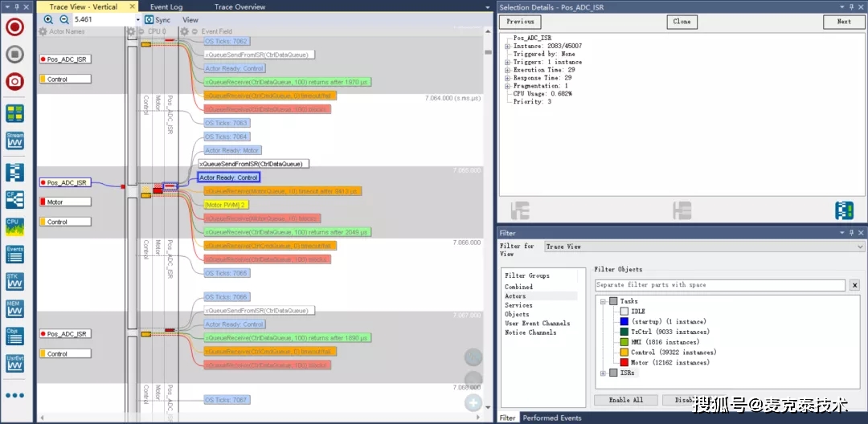Select the Trace View - Vertical tab
Viewport: 868px width, 424px height.
pyautogui.click(x=83, y=6)
